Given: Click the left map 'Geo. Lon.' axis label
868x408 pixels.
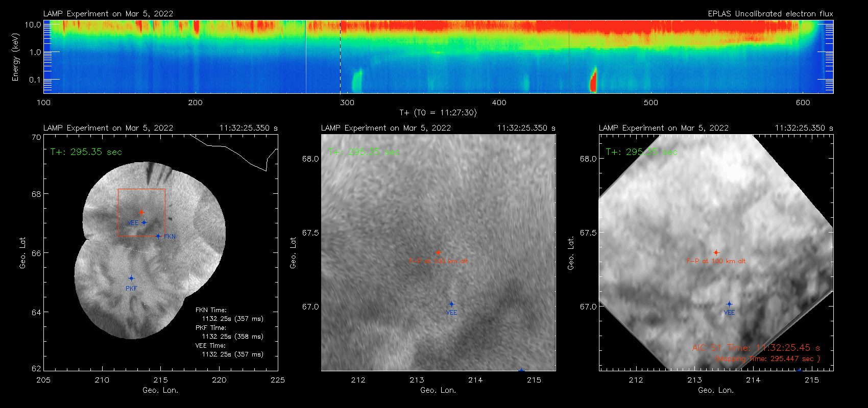Looking at the screenshot, I should (x=160, y=390).
